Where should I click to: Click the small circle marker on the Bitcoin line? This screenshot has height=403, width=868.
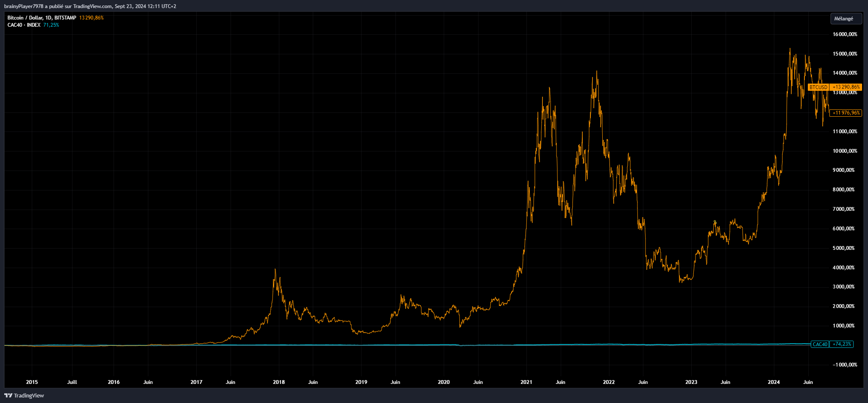[x=715, y=221]
